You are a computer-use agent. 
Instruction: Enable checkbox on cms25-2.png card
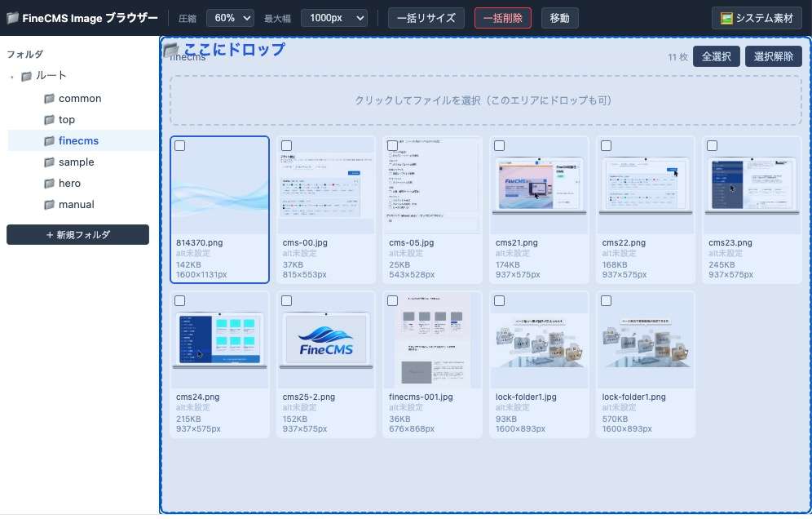286,301
